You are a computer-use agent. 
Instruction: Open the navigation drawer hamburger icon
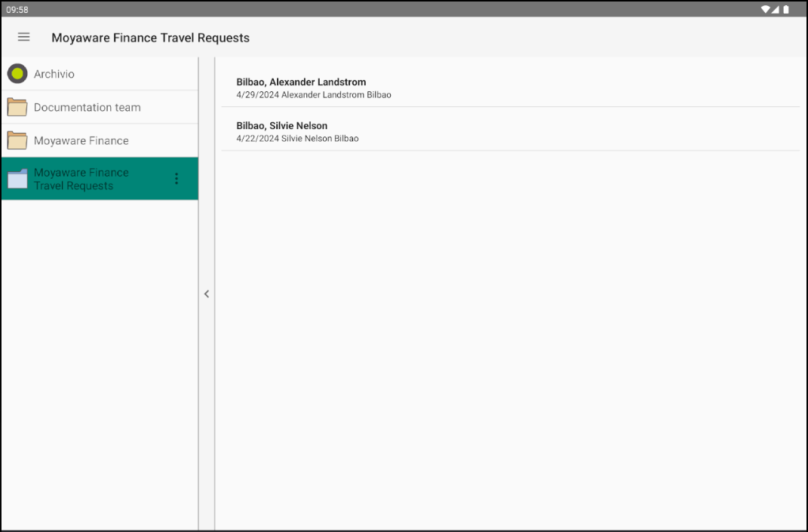[x=23, y=37]
